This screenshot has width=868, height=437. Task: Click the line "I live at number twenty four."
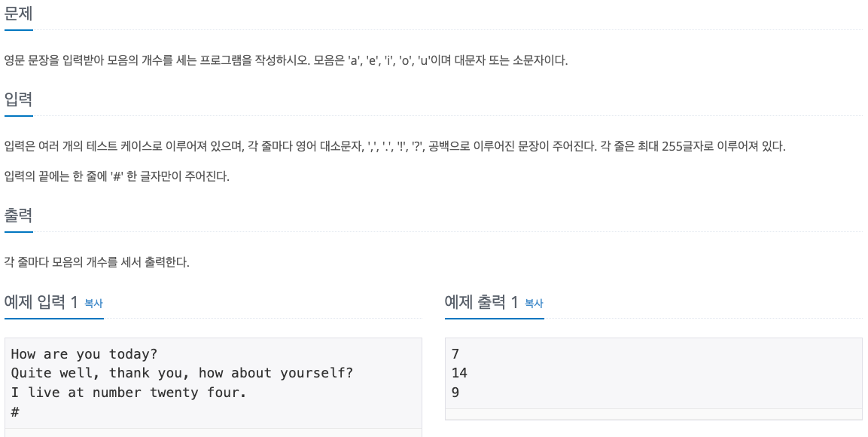point(129,393)
